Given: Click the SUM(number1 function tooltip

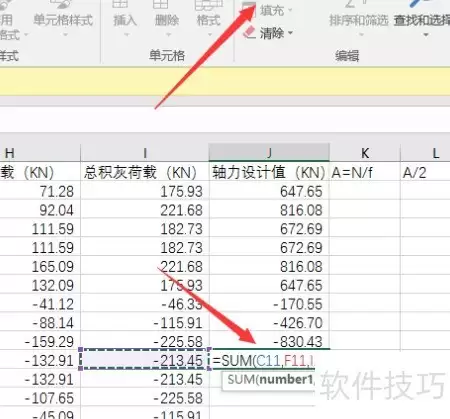Looking at the screenshot, I should point(269,380).
